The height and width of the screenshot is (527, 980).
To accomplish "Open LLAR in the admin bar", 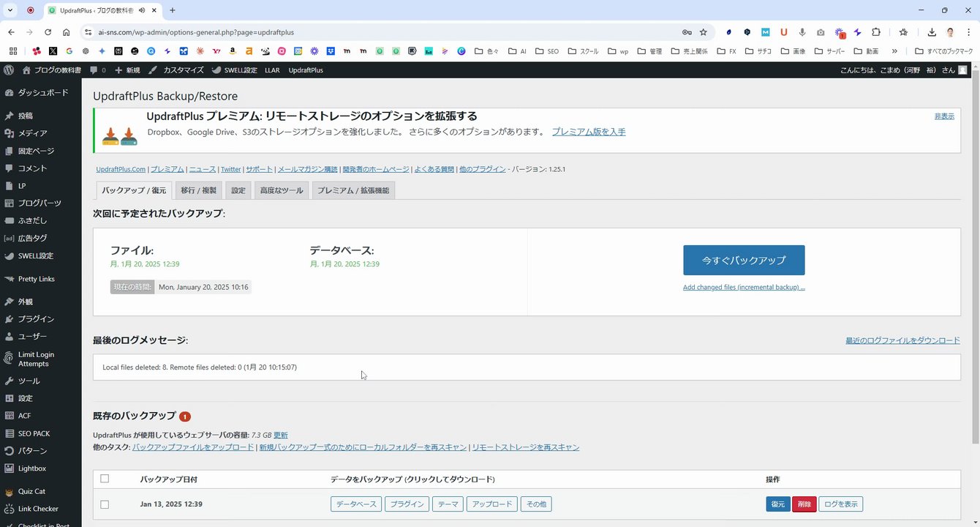I will point(272,70).
